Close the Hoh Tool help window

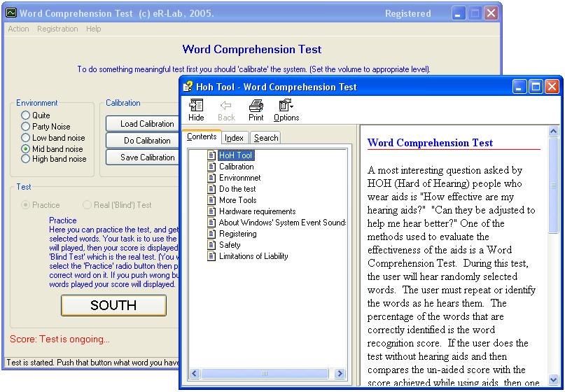(x=552, y=87)
